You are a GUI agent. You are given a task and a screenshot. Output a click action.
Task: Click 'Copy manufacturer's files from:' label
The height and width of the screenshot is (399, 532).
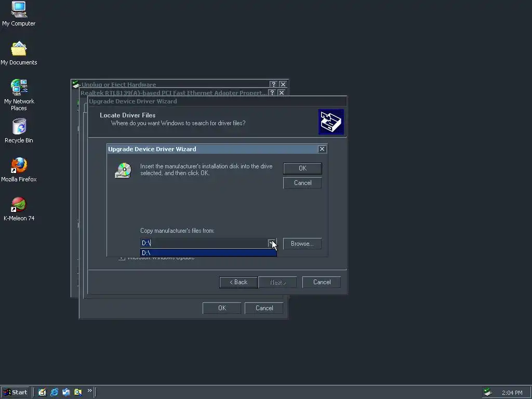point(177,231)
